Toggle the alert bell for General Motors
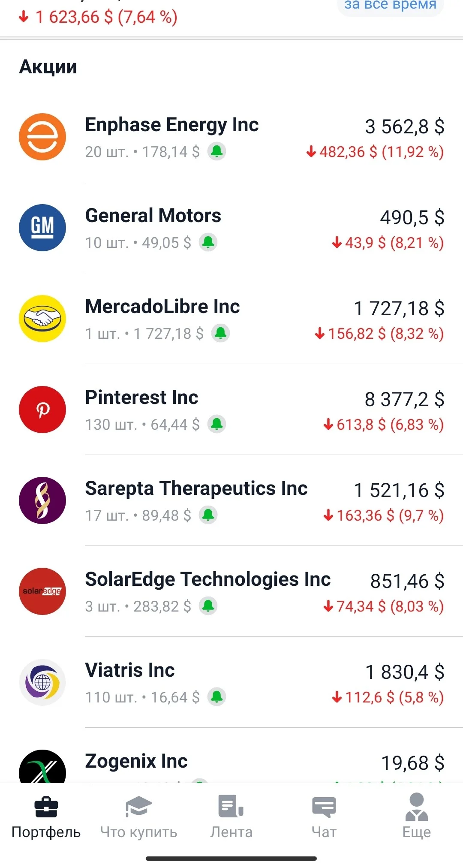 click(x=208, y=242)
